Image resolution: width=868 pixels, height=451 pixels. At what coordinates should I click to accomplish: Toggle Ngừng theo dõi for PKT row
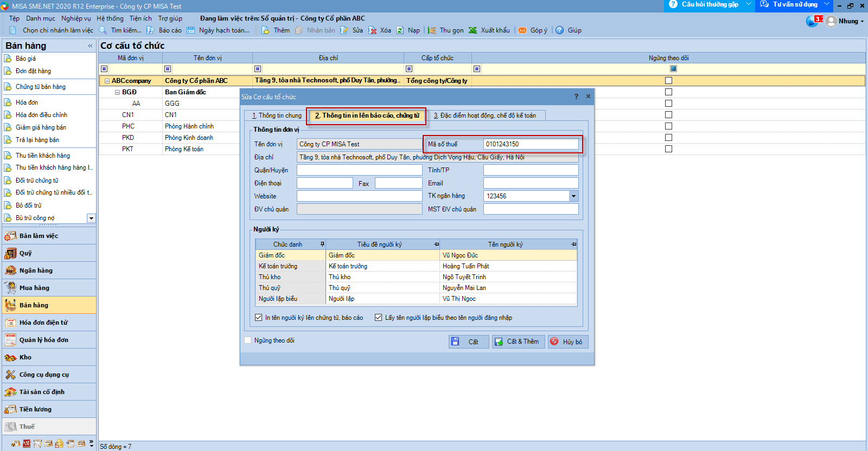coord(668,149)
